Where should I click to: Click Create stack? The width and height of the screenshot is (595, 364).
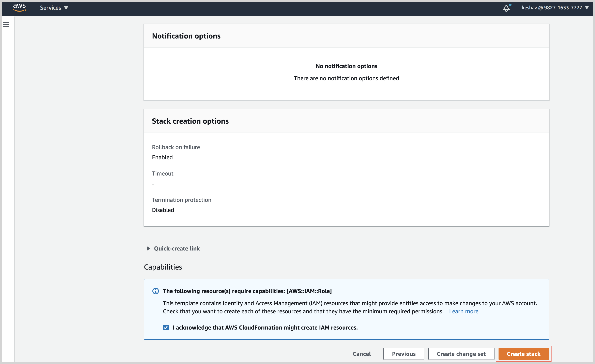tap(523, 354)
